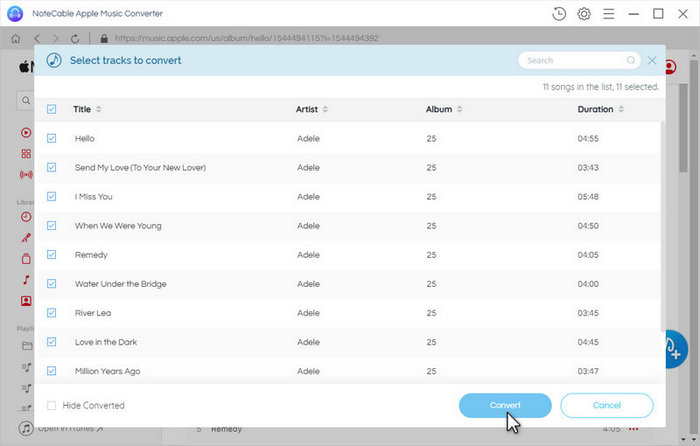700x446 pixels.
Task: Open Artists microphone icon in sidebar
Action: click(26, 238)
